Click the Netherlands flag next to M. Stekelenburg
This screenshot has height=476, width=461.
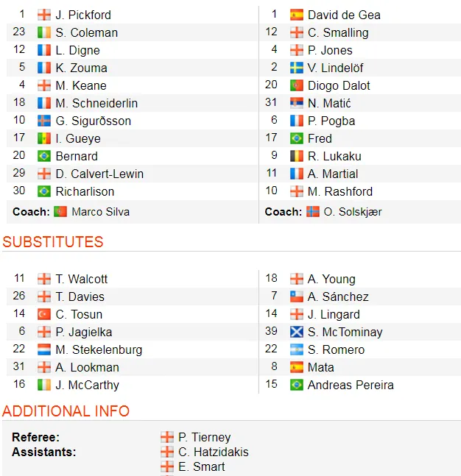coord(44,349)
